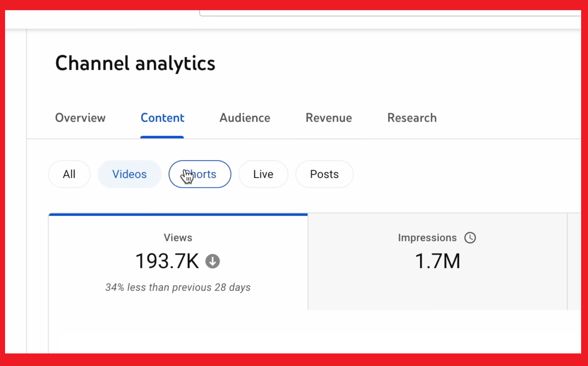Screen dimensions: 588x366
Task: Filter content by Posts
Action: (x=324, y=174)
